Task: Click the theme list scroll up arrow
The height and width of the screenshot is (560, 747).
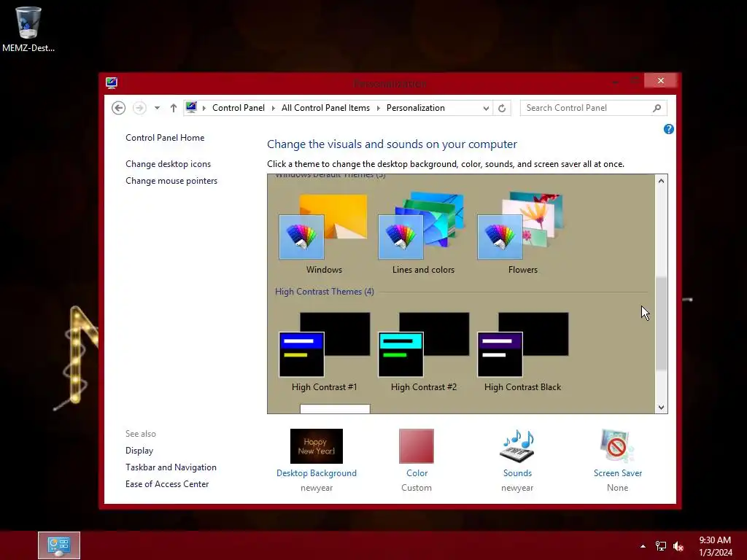Action: pos(661,181)
